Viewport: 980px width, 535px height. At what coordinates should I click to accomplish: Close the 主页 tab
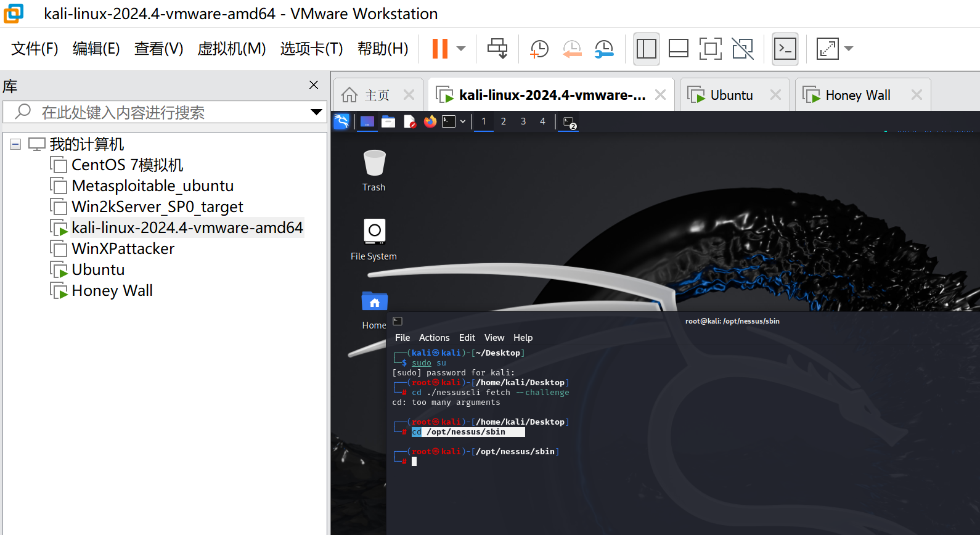409,95
